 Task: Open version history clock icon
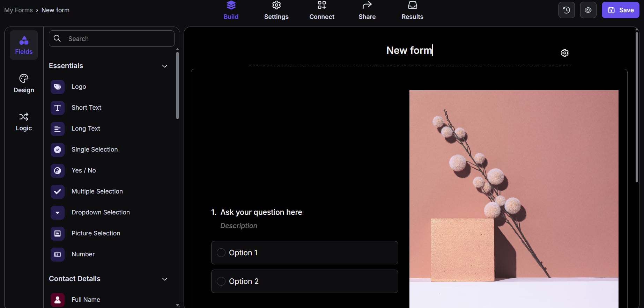tap(567, 10)
